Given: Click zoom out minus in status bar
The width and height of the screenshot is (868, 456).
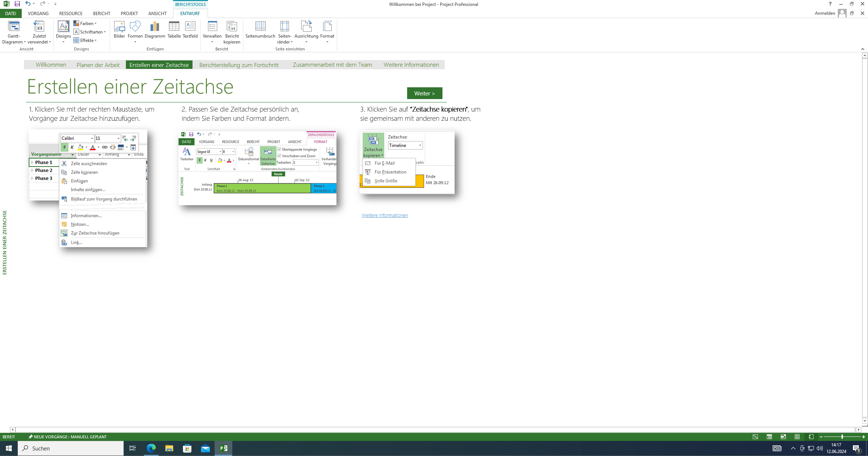Looking at the screenshot, I should click(821, 436).
